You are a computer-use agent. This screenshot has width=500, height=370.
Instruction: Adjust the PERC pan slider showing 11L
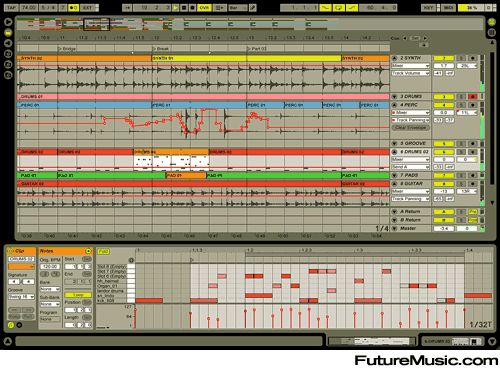466,113
